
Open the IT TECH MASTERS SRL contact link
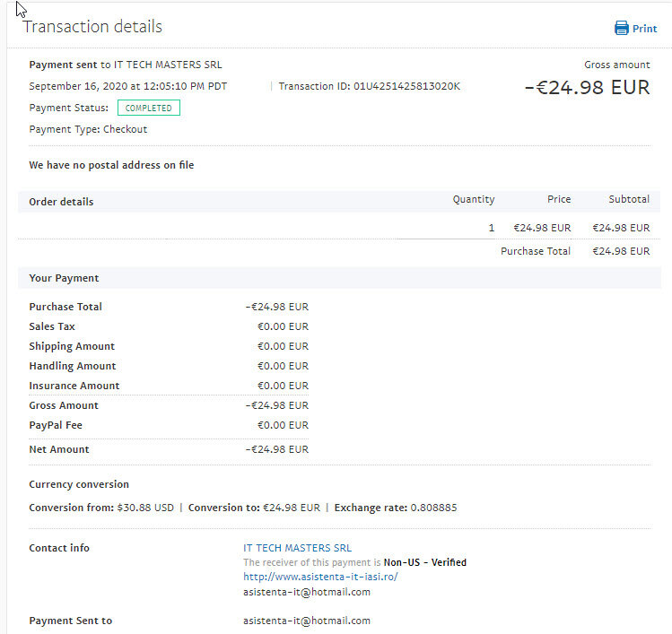pyautogui.click(x=297, y=548)
